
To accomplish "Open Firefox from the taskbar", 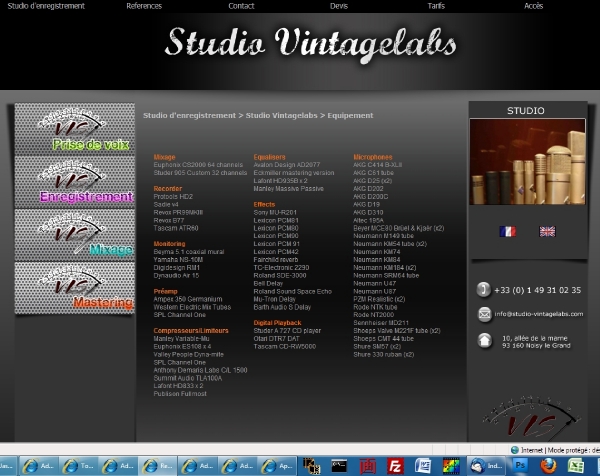I will 548,466.
